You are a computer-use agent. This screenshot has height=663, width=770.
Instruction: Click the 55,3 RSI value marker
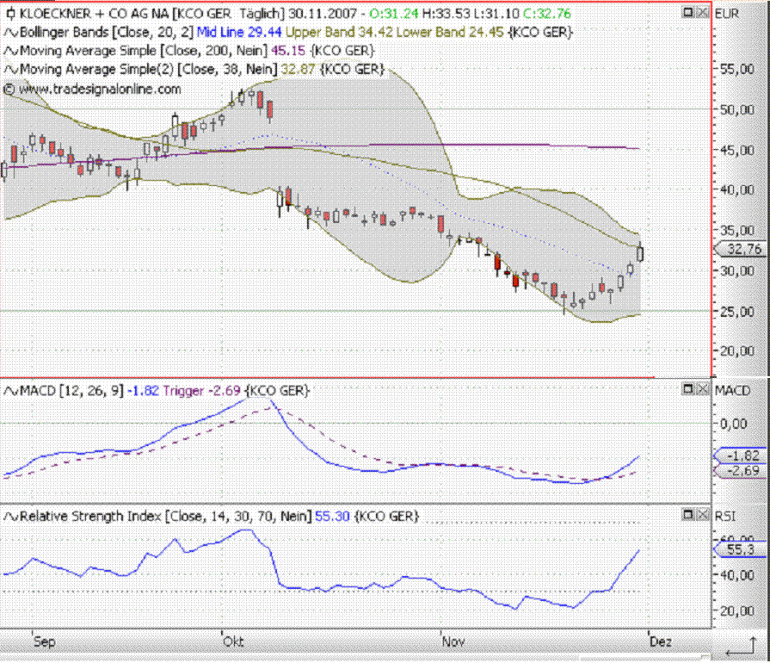tap(740, 550)
